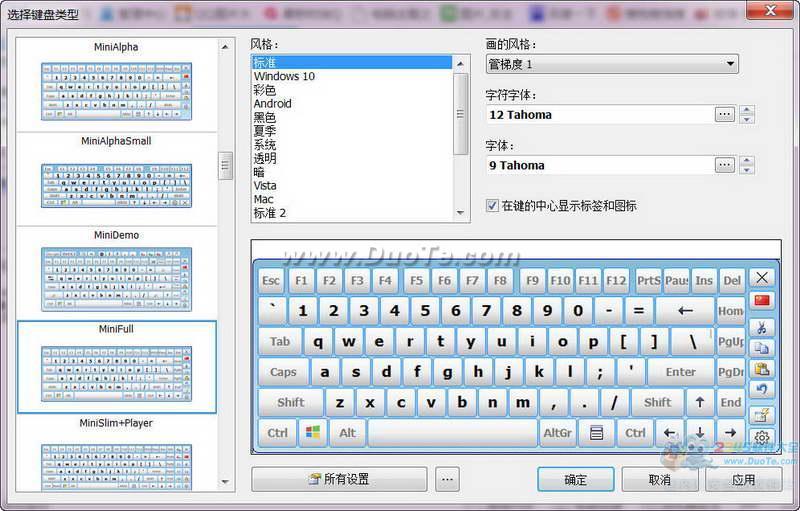Screen dimensions: 800x511
Task: Select the 夏季 style
Action: [x=352, y=131]
